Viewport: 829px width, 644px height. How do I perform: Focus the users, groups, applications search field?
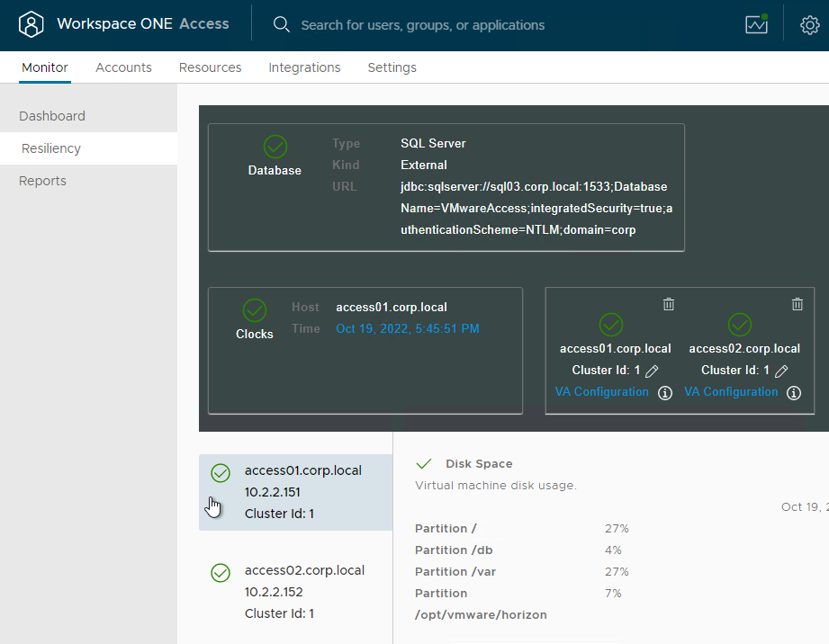(x=422, y=25)
